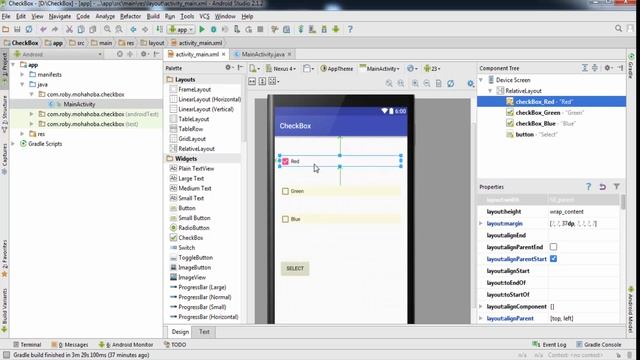Click the Debug app bug icon
The height and width of the screenshot is (360, 640).
(213, 29)
